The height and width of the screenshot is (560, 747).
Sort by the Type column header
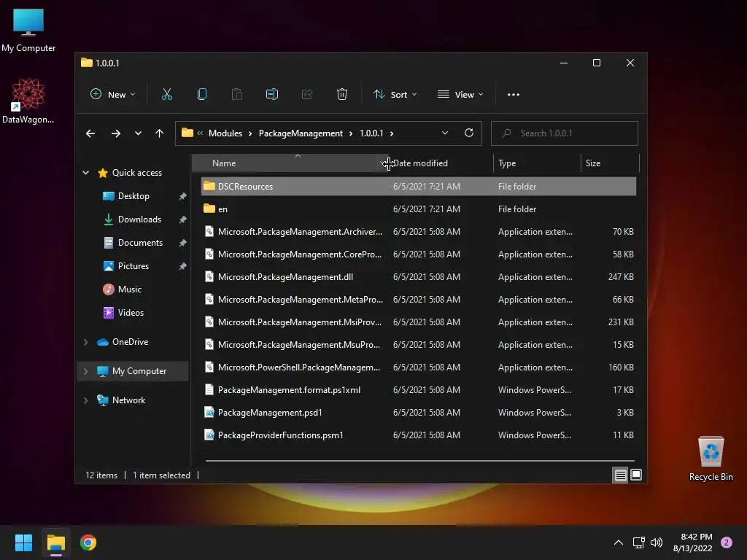pos(537,163)
